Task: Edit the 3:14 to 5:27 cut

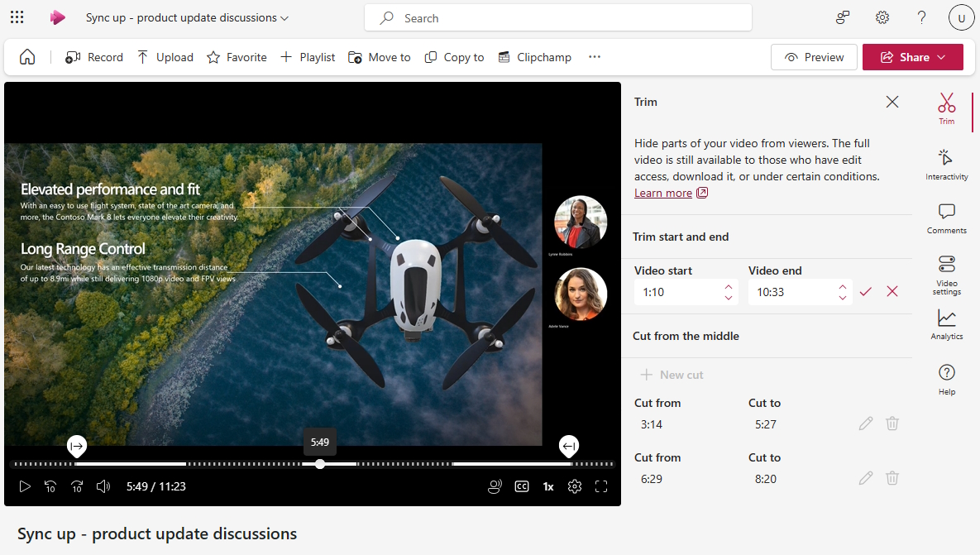Action: point(866,423)
